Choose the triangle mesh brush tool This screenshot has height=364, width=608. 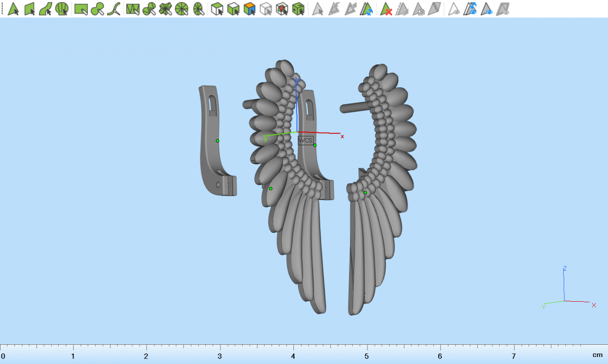(x=133, y=9)
